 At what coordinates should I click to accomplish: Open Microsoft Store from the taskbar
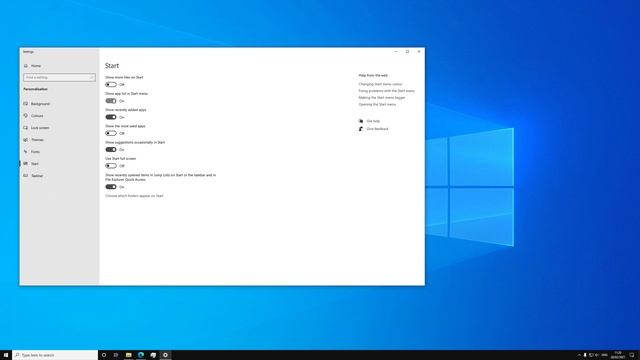153,355
